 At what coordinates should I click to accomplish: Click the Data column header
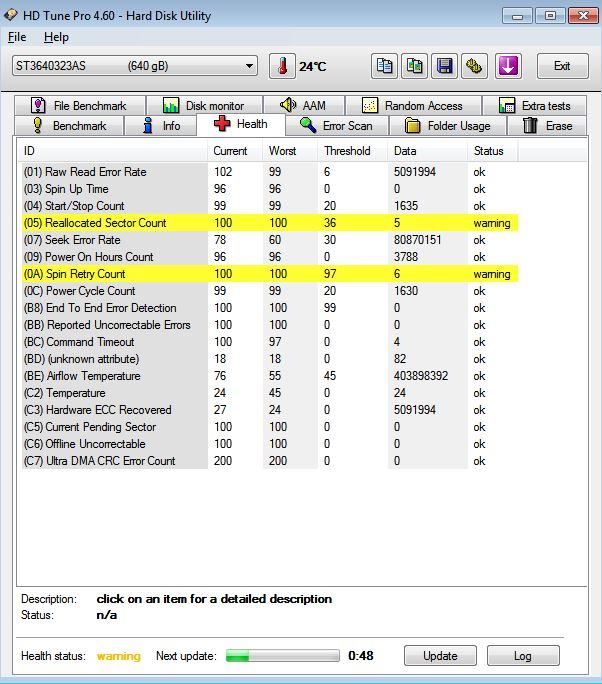[x=427, y=151]
